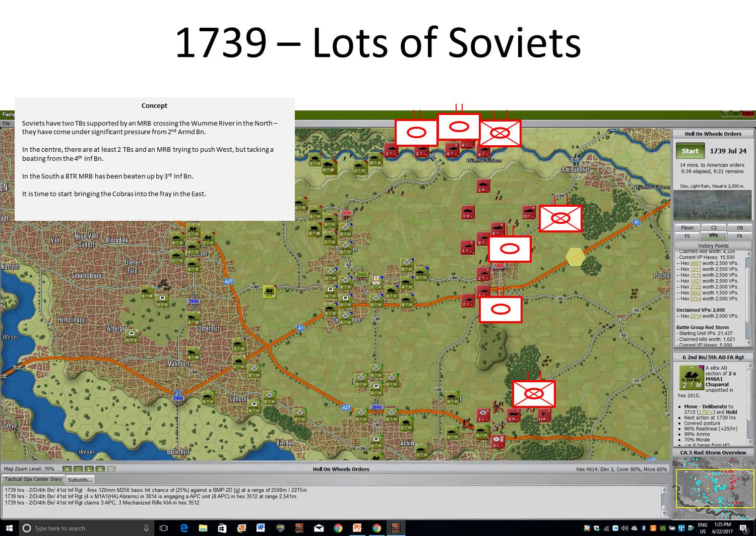Click the A map zoom button

click(100, 469)
